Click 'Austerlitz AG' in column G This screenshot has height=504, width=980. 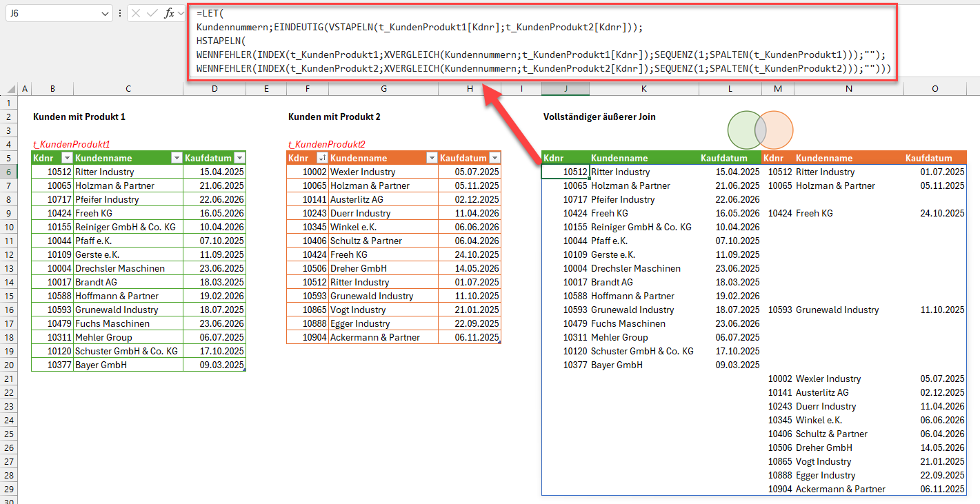[358, 199]
